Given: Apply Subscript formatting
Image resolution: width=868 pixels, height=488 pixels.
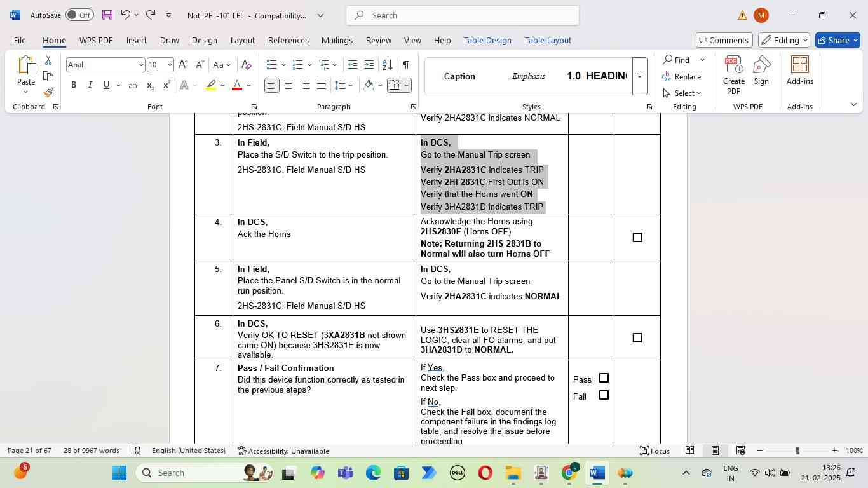Looking at the screenshot, I should [x=150, y=85].
